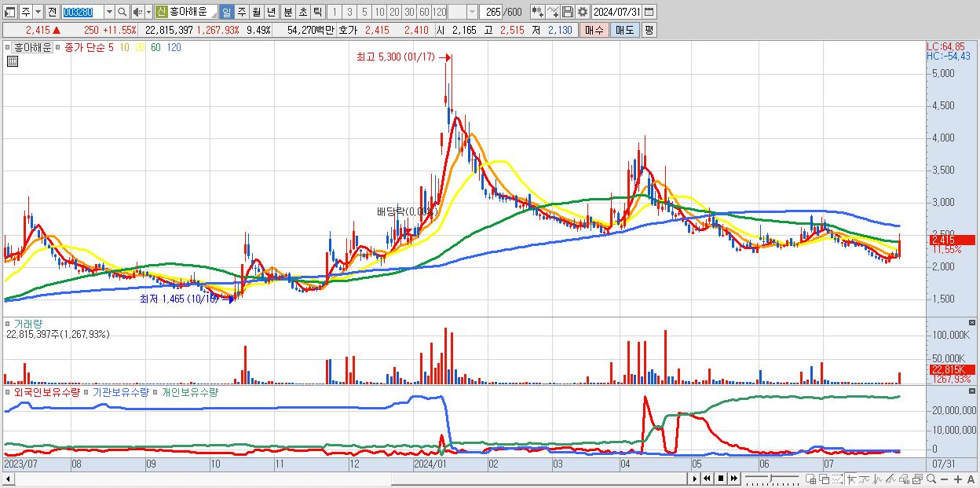This screenshot has width=980, height=488.
Task: Open the grid table icon under legend
Action: 12,61
